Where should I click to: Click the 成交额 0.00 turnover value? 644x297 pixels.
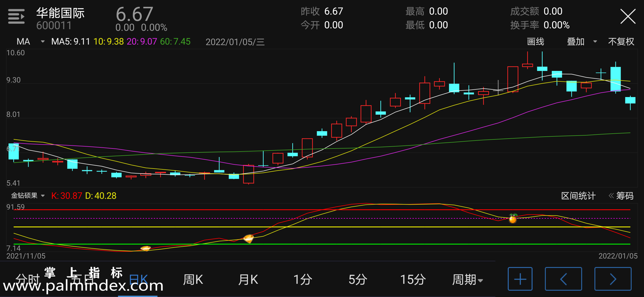pos(536,11)
